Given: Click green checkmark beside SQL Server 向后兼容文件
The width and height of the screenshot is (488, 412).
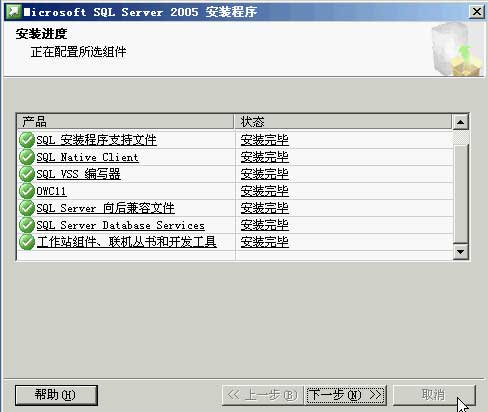Looking at the screenshot, I should [x=27, y=208].
